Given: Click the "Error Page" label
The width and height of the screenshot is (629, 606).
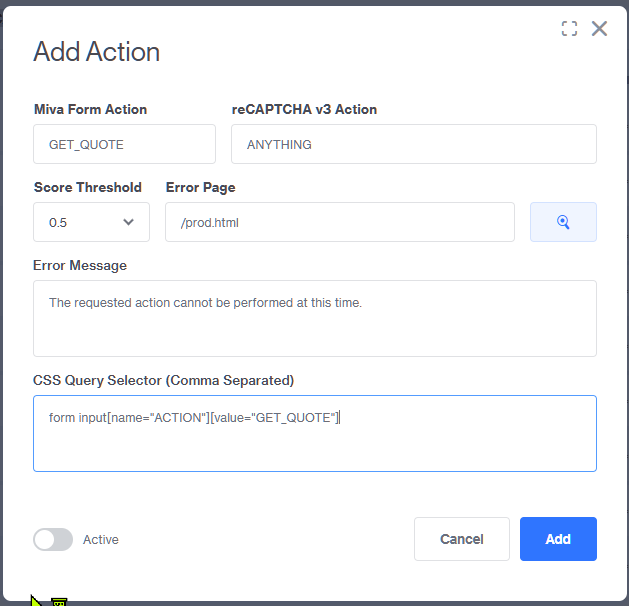Looking at the screenshot, I should coord(201,187).
